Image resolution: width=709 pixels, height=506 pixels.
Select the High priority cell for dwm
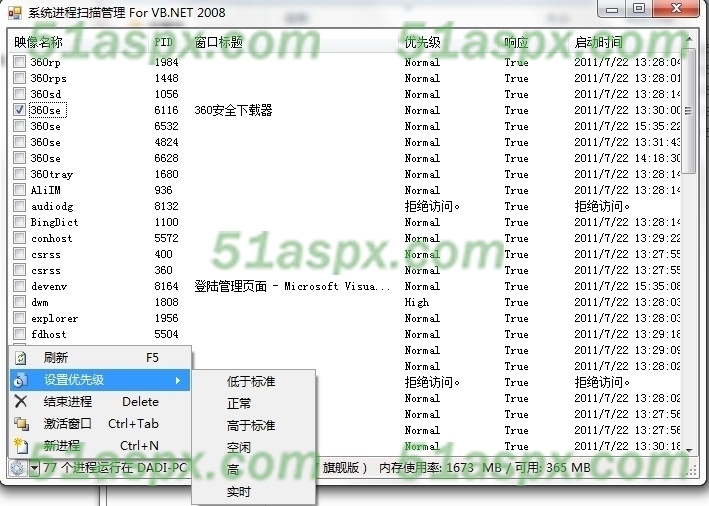click(x=417, y=302)
